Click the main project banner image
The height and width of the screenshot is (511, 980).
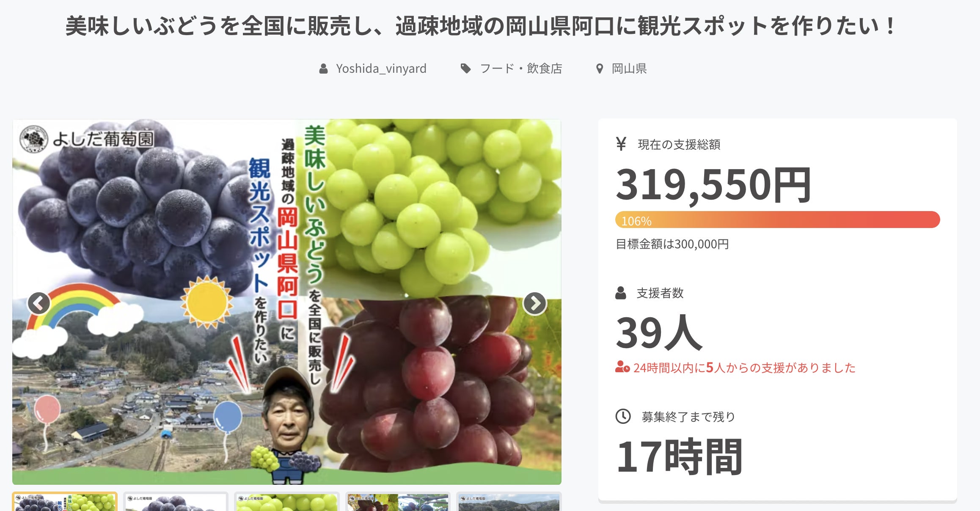click(x=287, y=302)
